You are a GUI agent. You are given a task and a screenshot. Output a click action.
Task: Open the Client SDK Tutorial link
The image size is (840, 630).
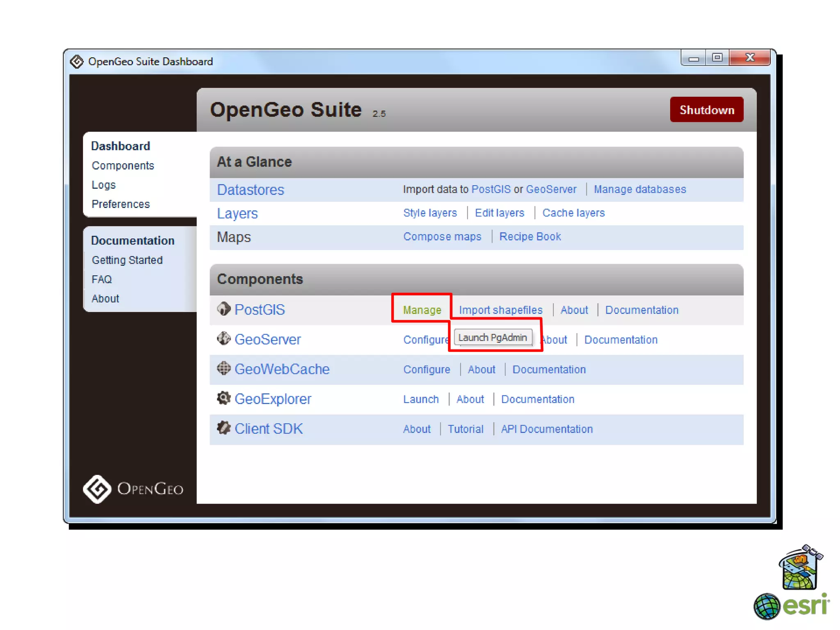click(x=465, y=429)
